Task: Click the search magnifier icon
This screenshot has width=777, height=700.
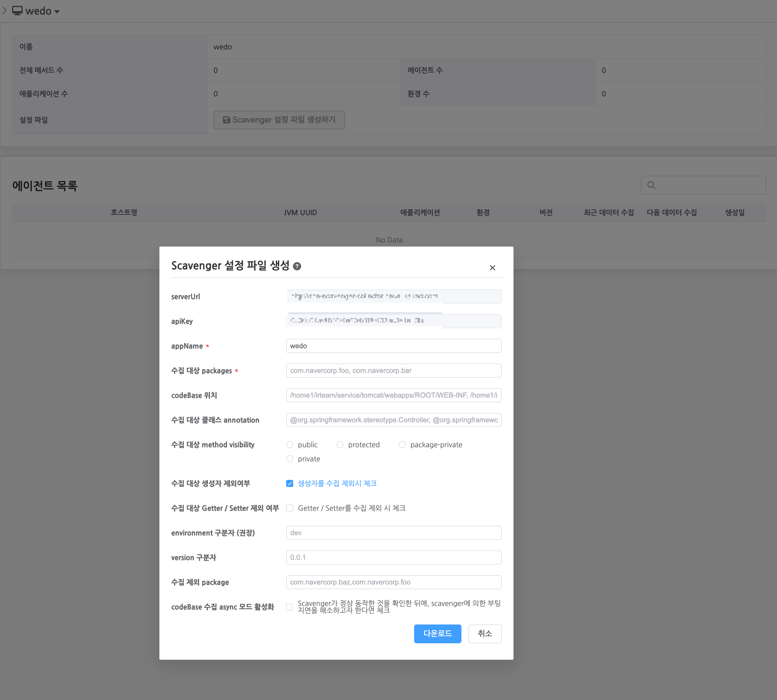Action: [651, 185]
